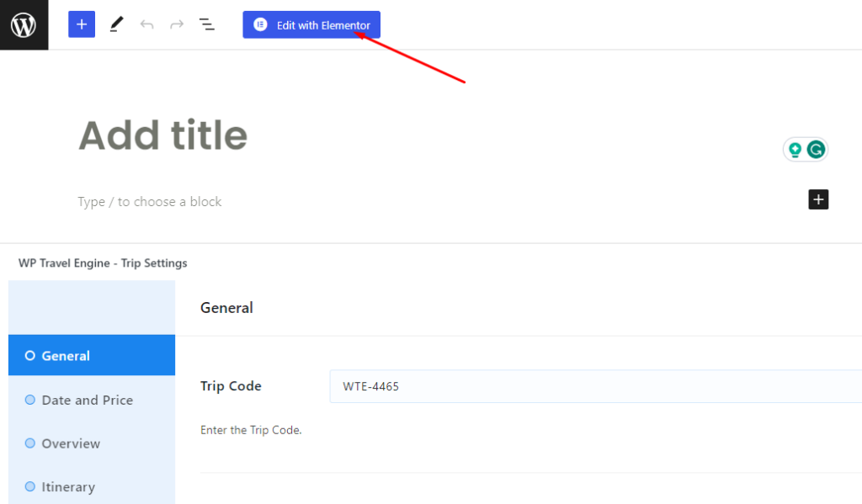Select the Tools pencil icon in the toolbar

click(x=115, y=24)
